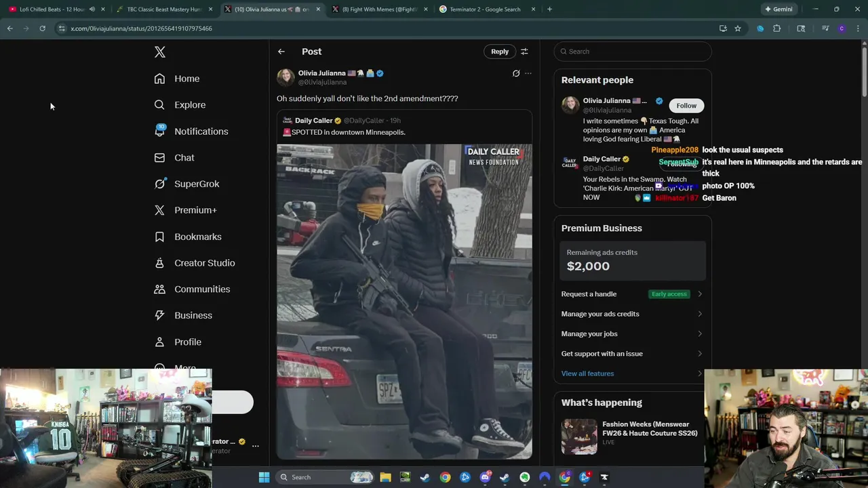Switch to TBC Classic Beast Mastery tab
This screenshot has height=488, width=868.
(x=163, y=9)
